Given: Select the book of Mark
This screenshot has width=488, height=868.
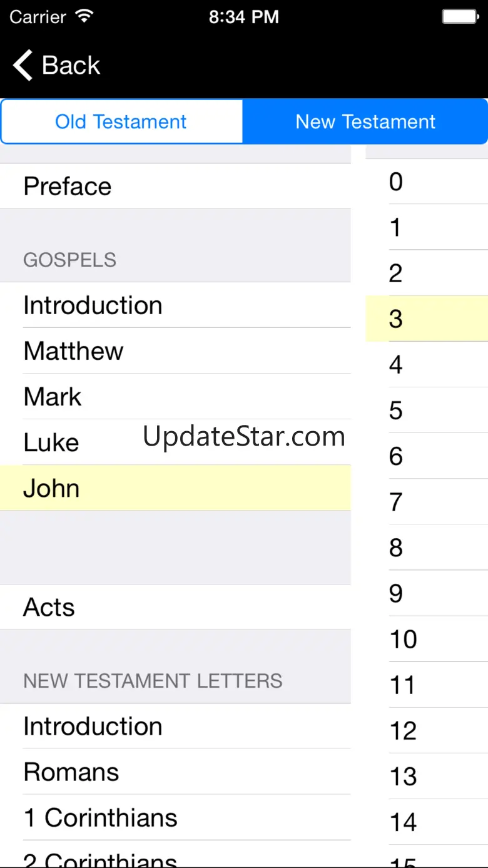Looking at the screenshot, I should pos(175,397).
